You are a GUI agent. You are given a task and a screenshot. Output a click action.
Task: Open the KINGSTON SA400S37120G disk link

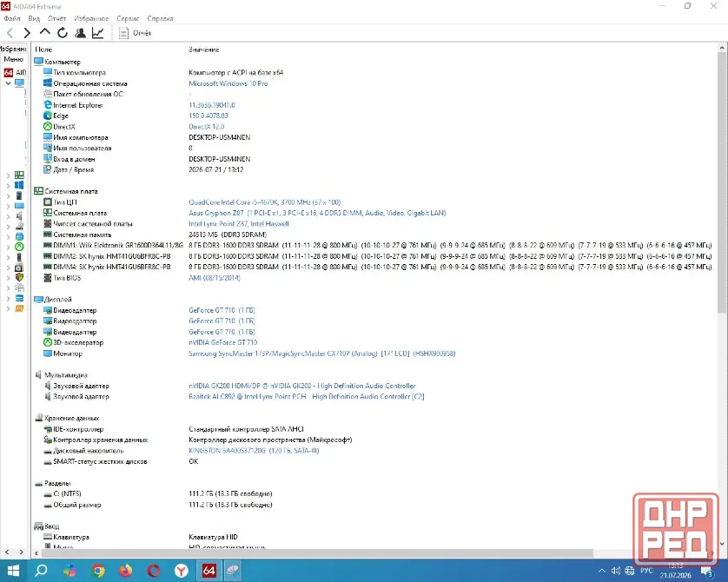click(254, 451)
